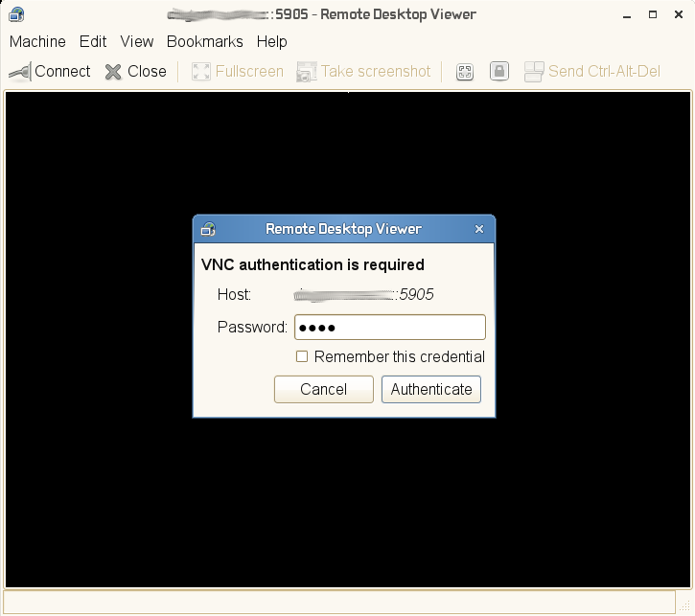695x616 pixels.
Task: Toggle the read-only padlock icon
Action: click(498, 72)
